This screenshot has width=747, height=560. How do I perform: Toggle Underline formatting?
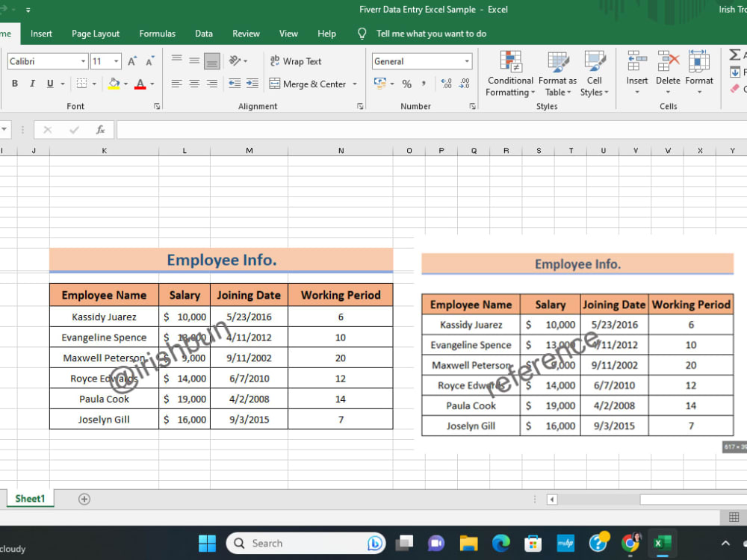[x=50, y=84]
